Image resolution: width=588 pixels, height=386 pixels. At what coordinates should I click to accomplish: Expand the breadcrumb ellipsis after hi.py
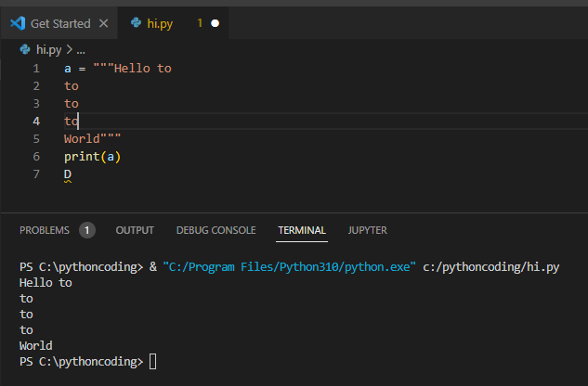(81, 50)
